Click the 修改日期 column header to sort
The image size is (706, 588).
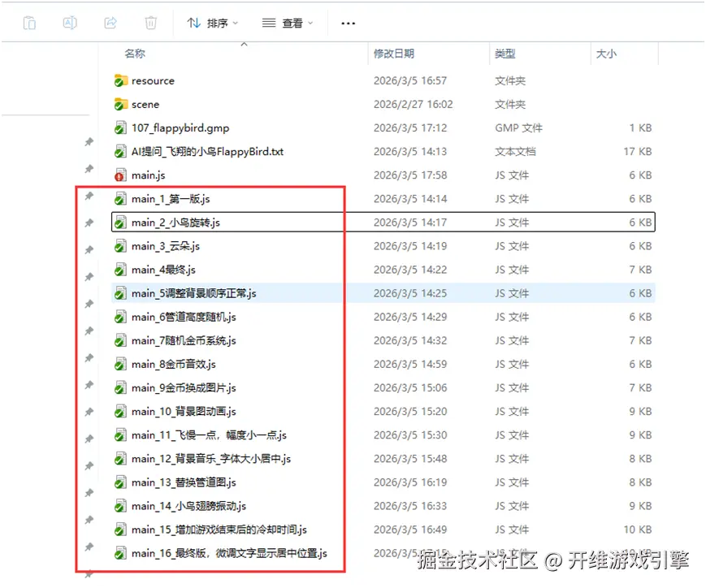pos(394,54)
